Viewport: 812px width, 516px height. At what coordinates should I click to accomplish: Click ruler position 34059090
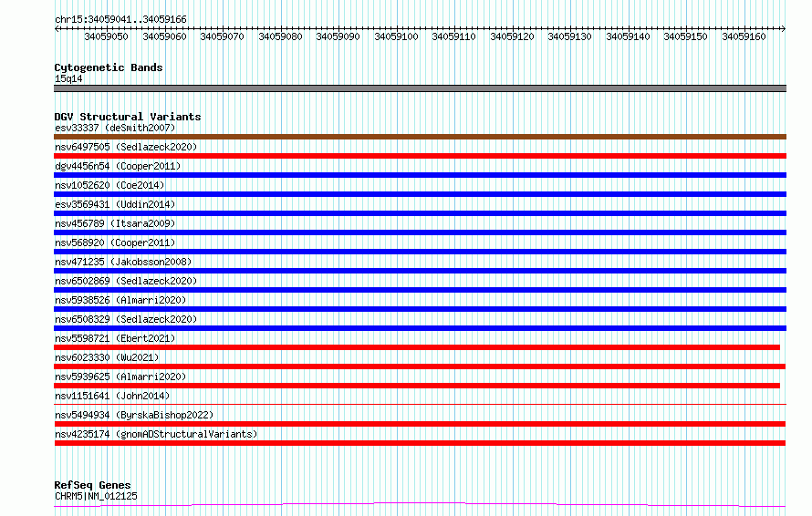tap(338, 36)
